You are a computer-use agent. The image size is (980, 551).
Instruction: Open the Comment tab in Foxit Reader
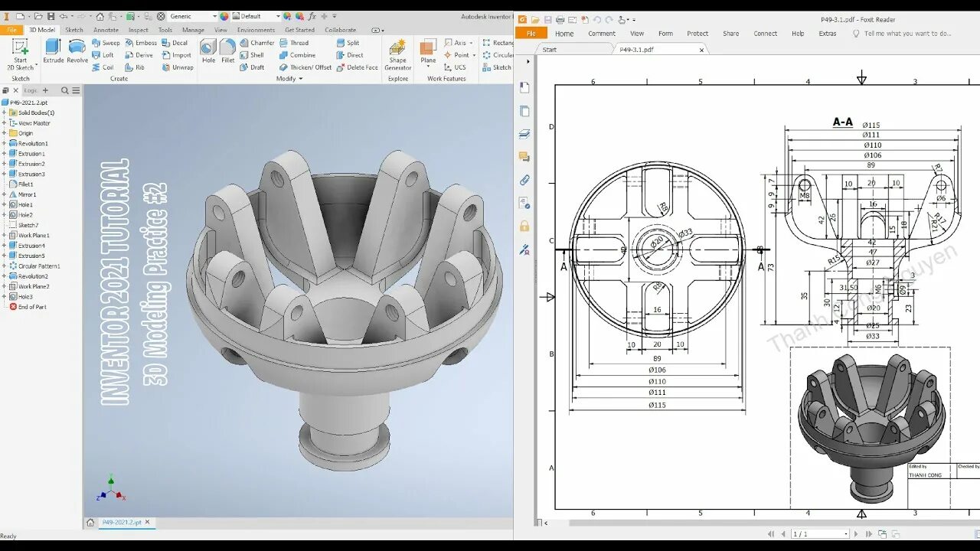tap(602, 34)
